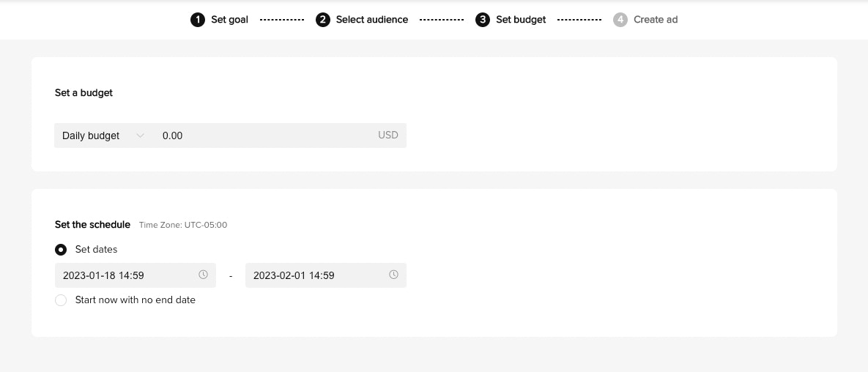Click the USD currency label
This screenshot has height=372, width=868.
point(387,135)
